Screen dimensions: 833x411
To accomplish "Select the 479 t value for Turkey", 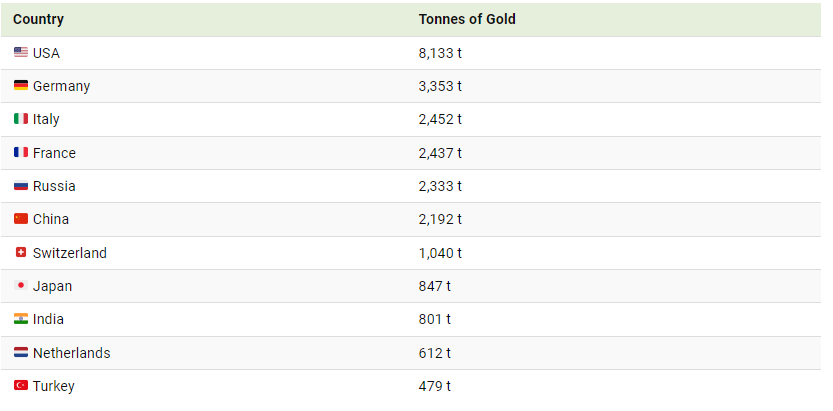I will coord(435,386).
